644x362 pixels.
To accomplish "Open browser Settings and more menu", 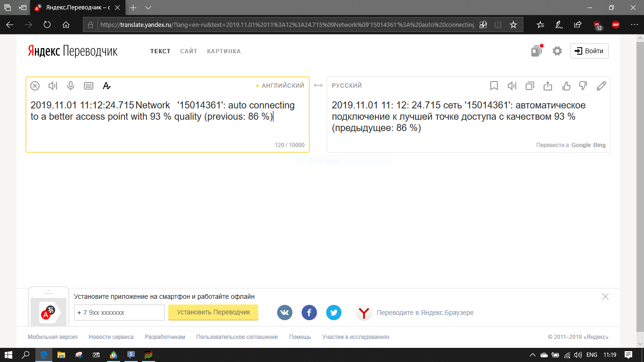I will pos(634,25).
